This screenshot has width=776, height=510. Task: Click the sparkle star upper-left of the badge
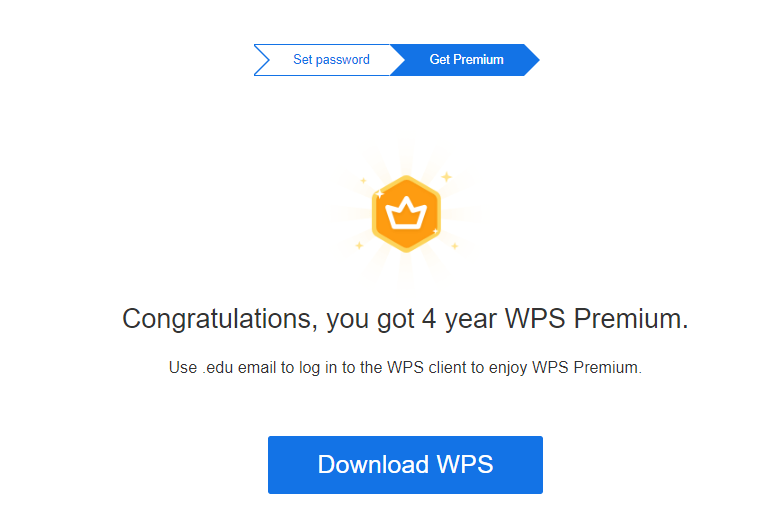363,181
